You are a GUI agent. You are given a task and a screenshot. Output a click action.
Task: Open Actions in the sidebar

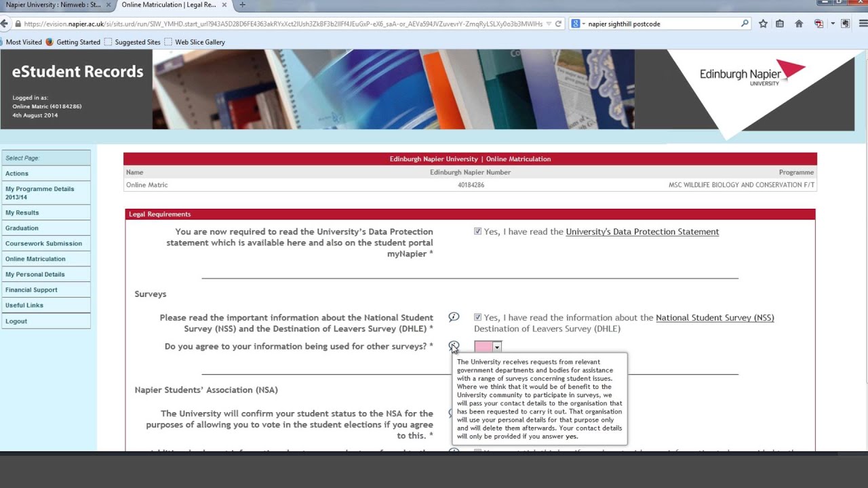46,174
